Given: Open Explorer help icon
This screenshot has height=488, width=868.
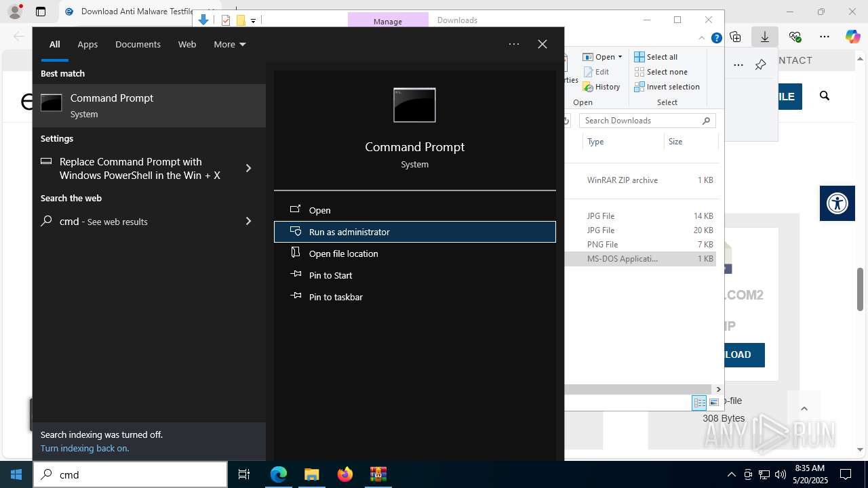Looking at the screenshot, I should [x=716, y=38].
